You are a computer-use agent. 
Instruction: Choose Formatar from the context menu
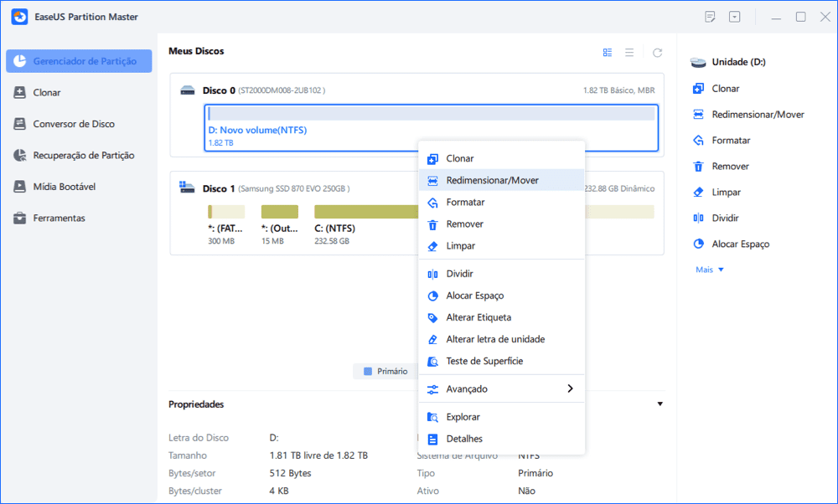pyautogui.click(x=502, y=203)
